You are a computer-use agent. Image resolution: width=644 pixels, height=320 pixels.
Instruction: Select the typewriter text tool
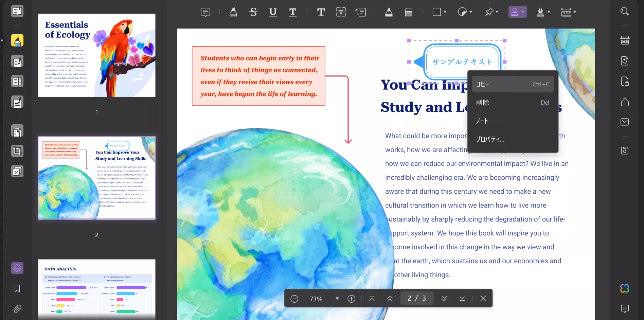click(x=321, y=12)
